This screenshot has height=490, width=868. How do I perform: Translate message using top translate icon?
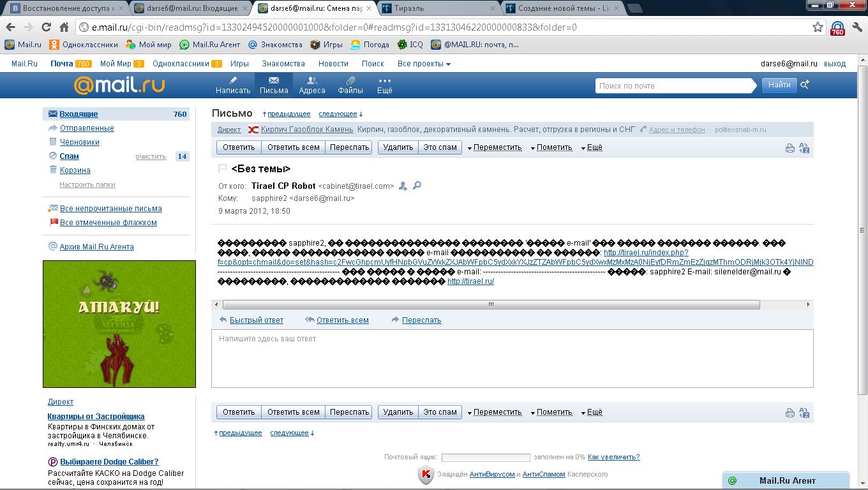804,148
